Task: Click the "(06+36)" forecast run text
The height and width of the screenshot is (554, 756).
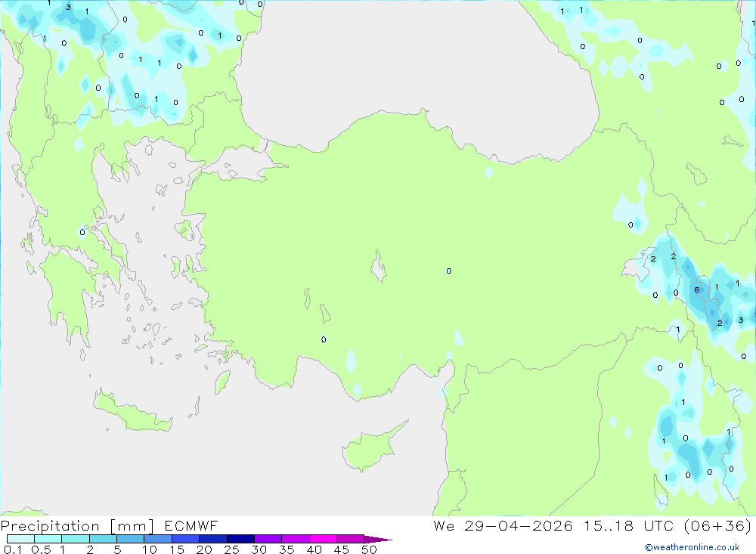Action: pyautogui.click(x=717, y=525)
